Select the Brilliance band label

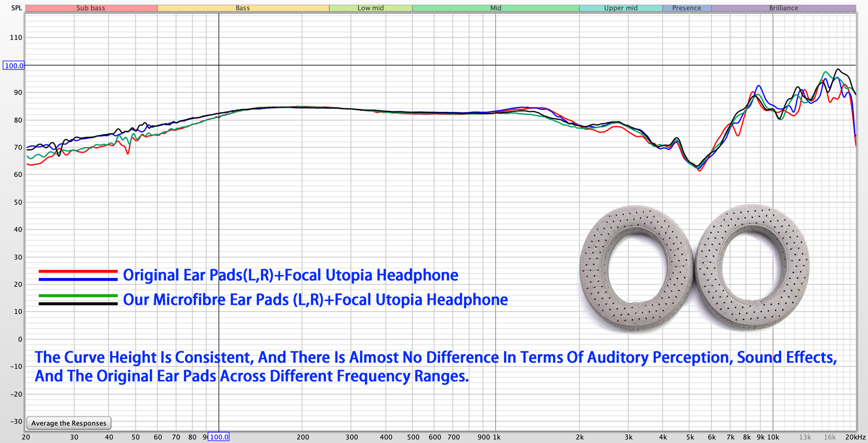tap(784, 8)
